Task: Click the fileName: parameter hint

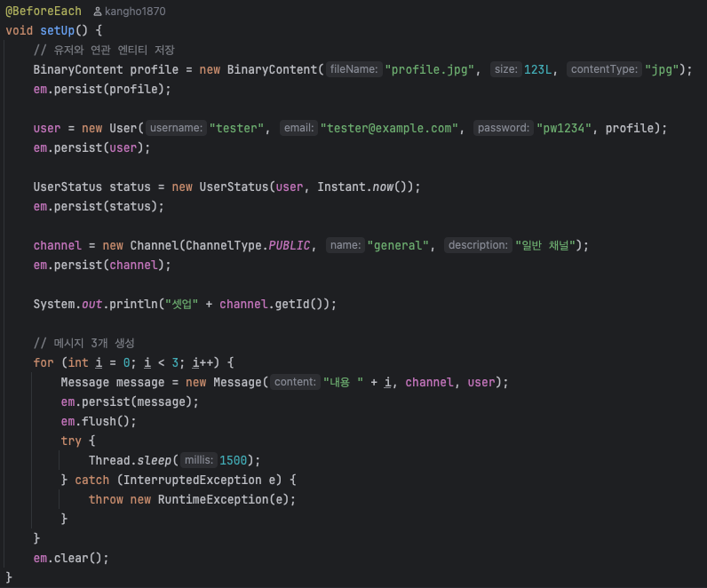Action: click(x=354, y=69)
